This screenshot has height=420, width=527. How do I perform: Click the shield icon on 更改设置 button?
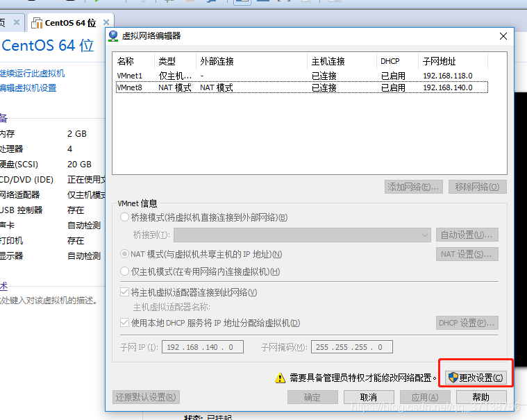click(x=453, y=378)
